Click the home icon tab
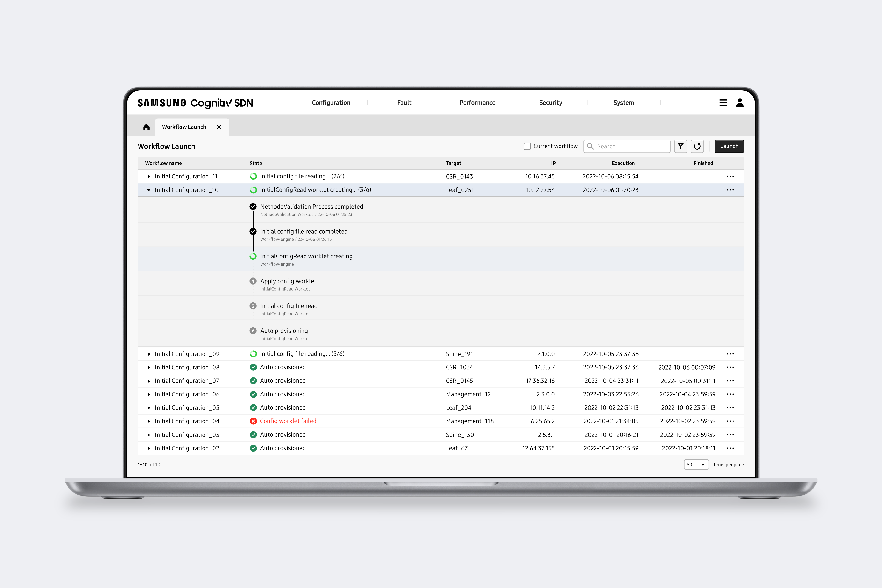This screenshot has height=588, width=882. pos(146,127)
